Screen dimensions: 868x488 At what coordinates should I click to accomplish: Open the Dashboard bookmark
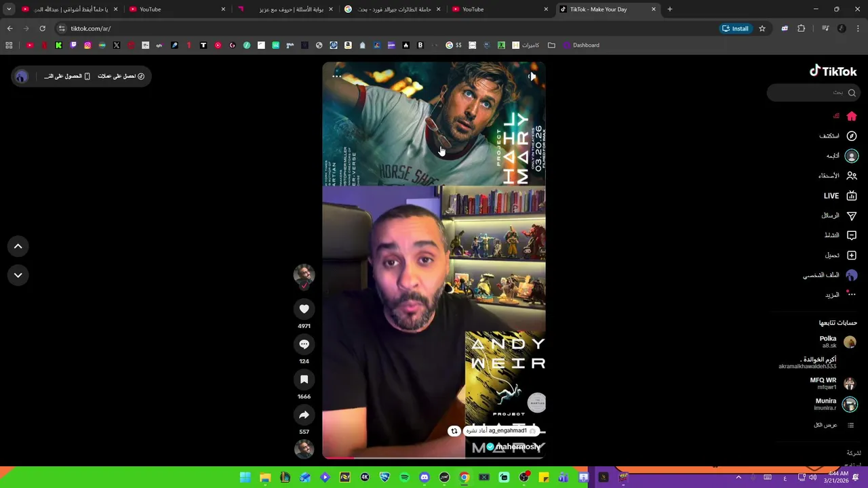(x=581, y=45)
